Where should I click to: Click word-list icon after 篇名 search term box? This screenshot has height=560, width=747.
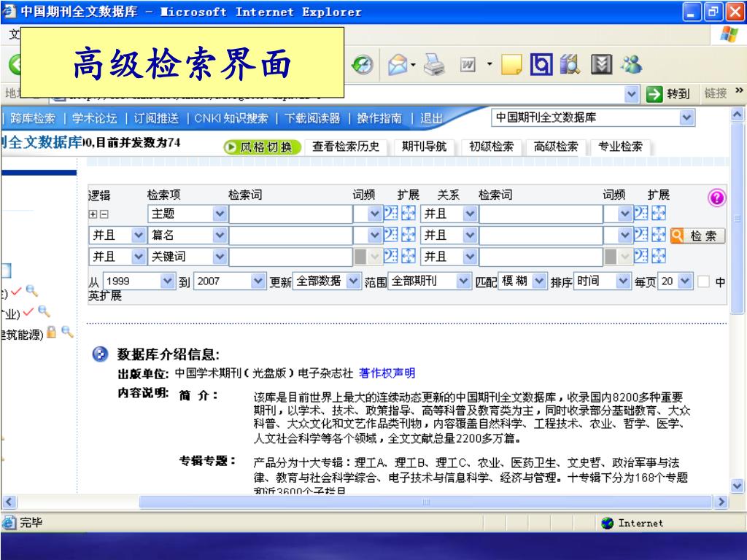point(391,235)
